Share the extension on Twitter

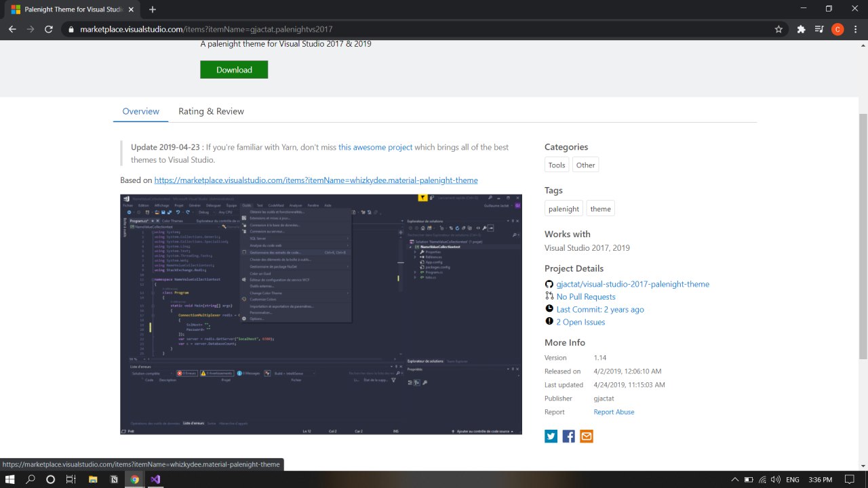click(x=551, y=436)
